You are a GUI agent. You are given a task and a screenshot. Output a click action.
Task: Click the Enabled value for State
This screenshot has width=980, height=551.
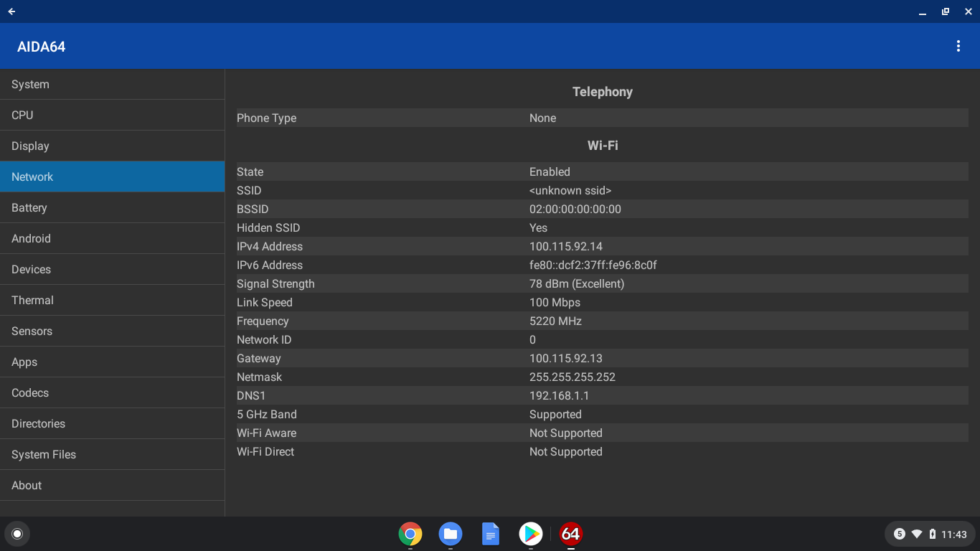(550, 171)
